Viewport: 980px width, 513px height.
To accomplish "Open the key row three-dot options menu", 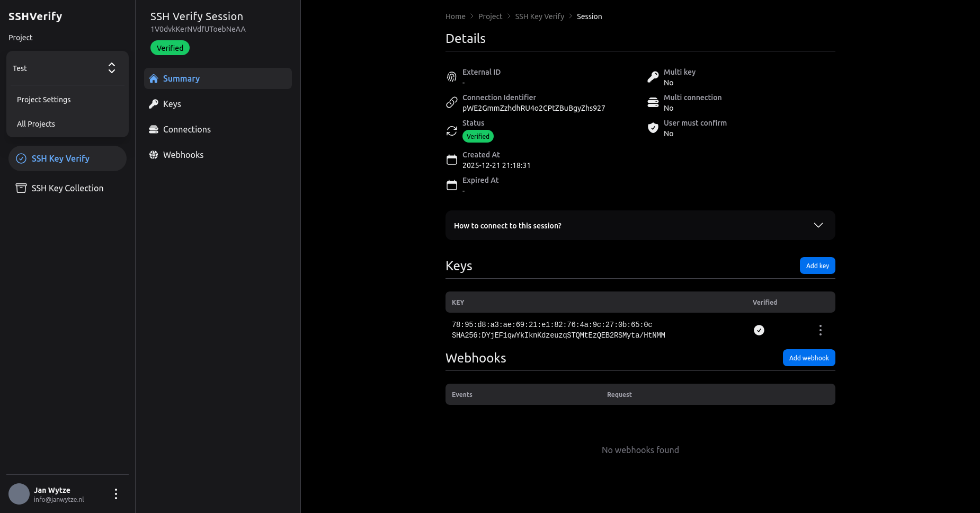I will (x=820, y=330).
